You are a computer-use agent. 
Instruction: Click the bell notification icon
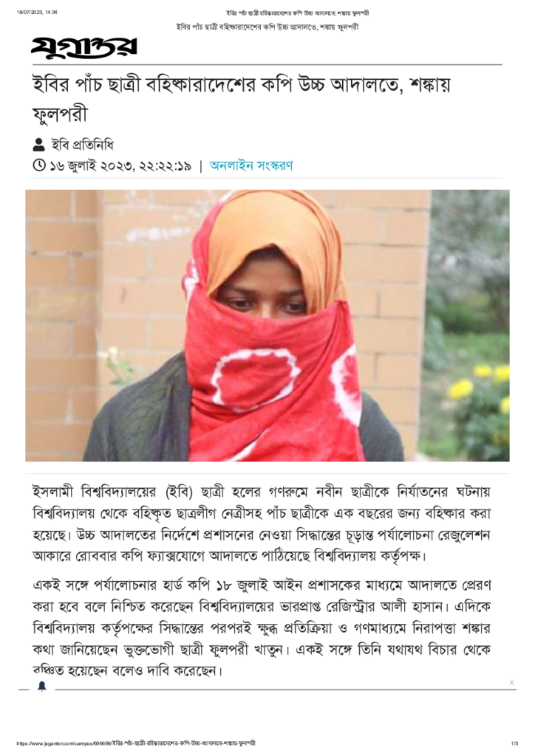click(x=42, y=686)
